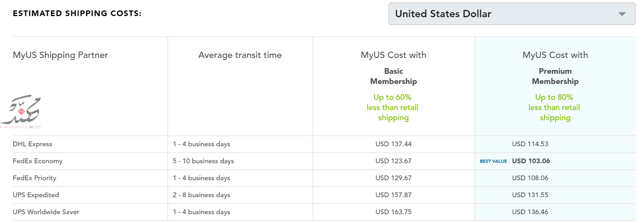
Task: Click MyUS Shipping Partner column header
Action: point(60,55)
